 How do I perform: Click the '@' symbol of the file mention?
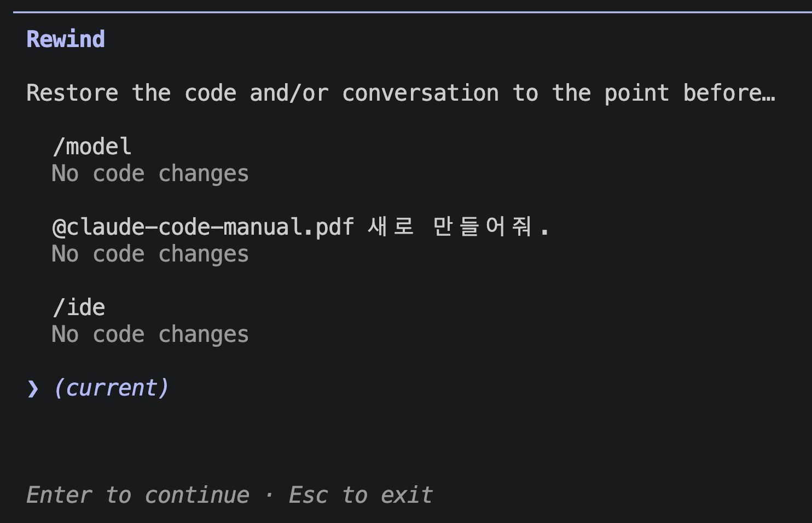tap(59, 227)
